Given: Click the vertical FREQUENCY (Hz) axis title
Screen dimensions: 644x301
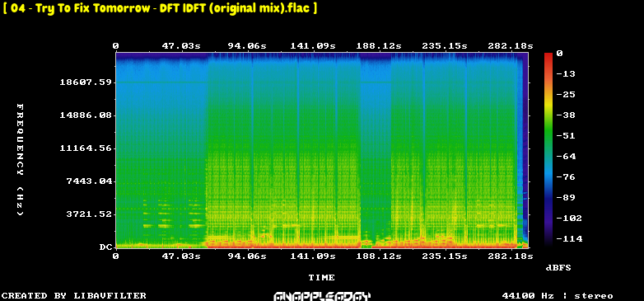Looking at the screenshot, I should coord(20,159).
